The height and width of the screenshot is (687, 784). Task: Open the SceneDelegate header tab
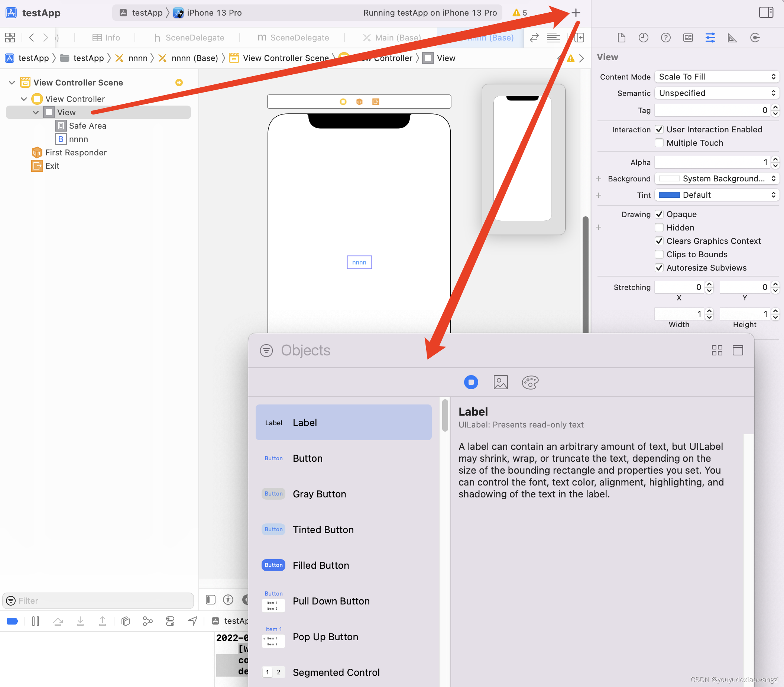point(189,38)
